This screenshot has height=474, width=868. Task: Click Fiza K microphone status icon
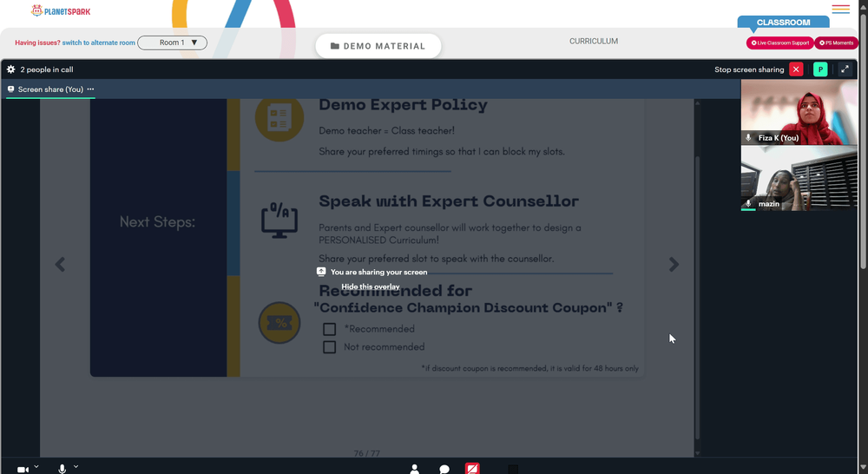[748, 137]
